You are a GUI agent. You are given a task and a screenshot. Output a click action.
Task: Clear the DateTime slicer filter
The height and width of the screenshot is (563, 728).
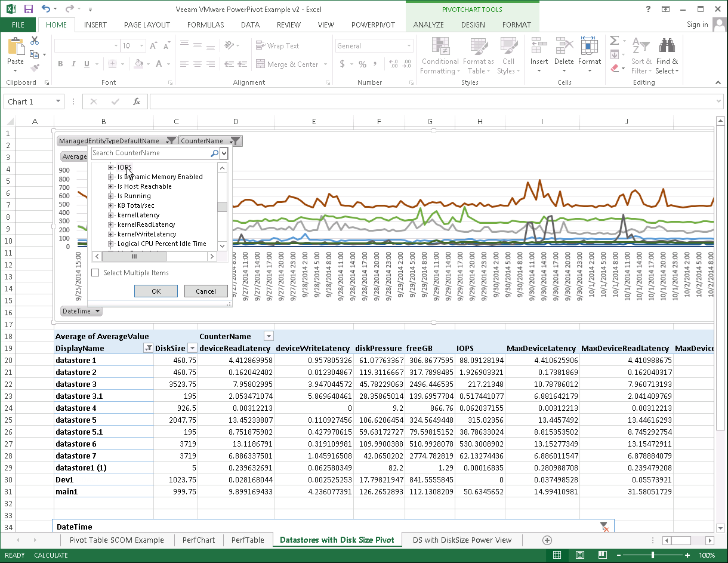(606, 526)
